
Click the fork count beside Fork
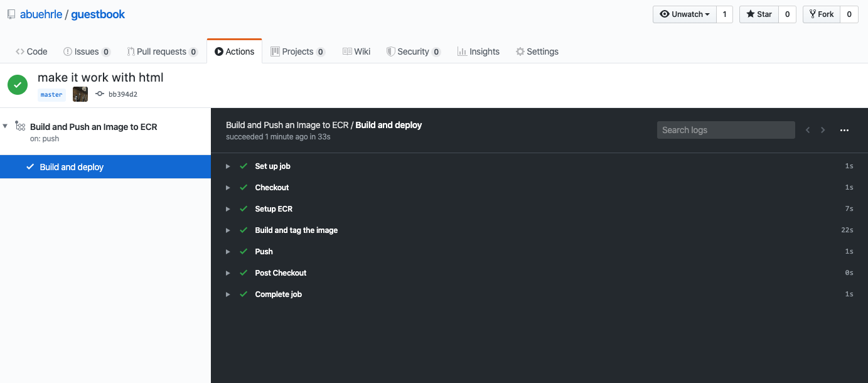849,14
